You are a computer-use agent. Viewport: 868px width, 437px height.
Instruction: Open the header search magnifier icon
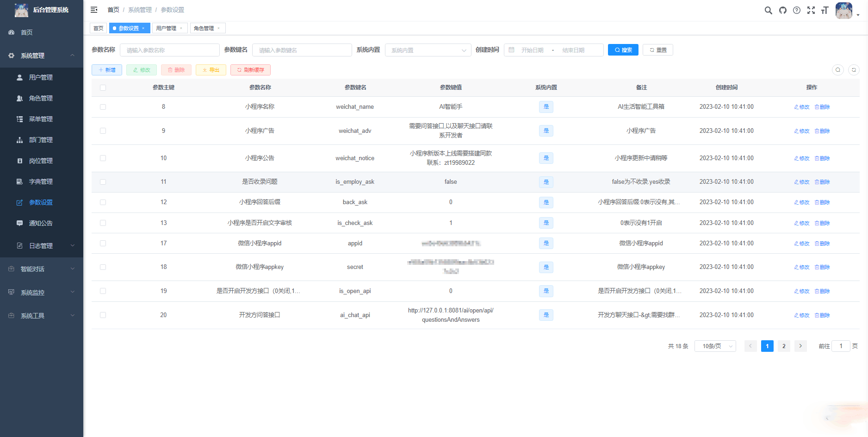(768, 10)
